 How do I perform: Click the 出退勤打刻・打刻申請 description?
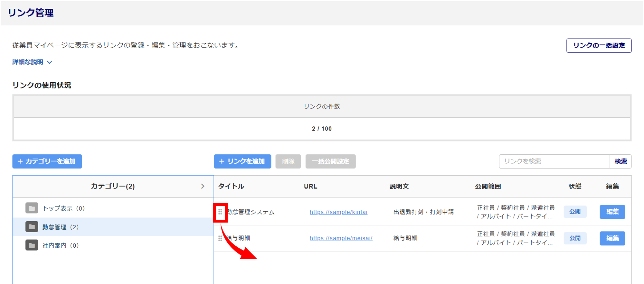(424, 212)
